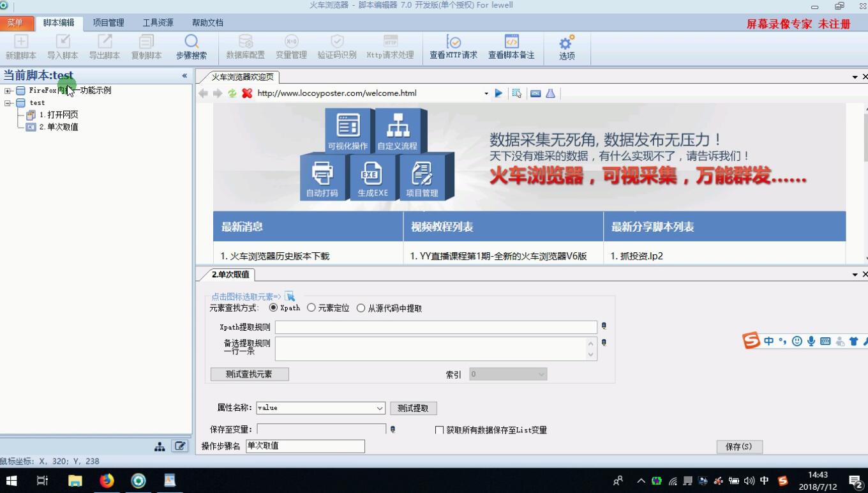The width and height of the screenshot is (868, 493).
Task: Select tree item 2.单次取值
Action: pos(58,127)
